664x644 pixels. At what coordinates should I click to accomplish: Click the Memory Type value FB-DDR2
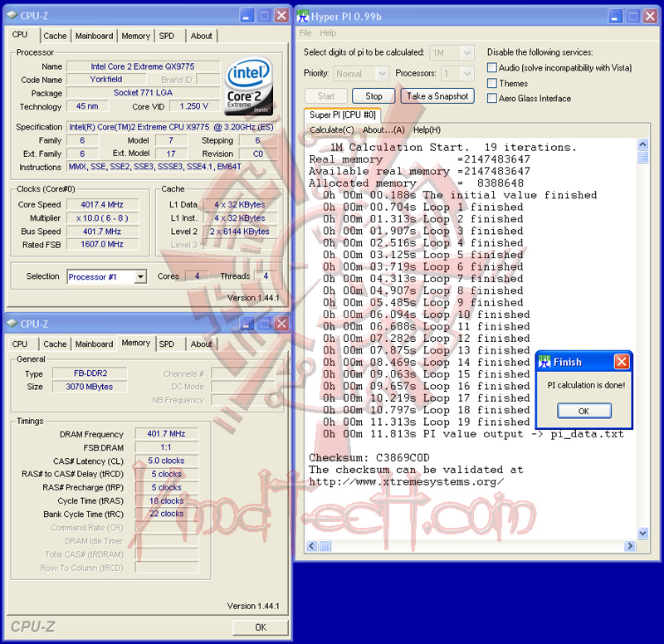[90, 373]
